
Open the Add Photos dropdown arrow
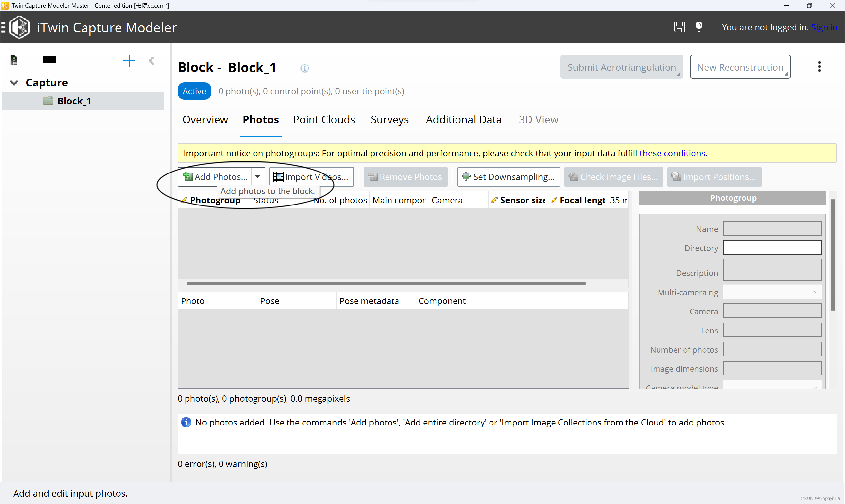coord(258,177)
